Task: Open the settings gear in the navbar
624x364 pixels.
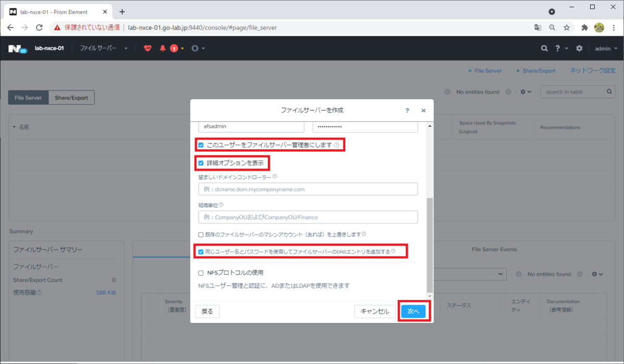Action: pos(579,48)
